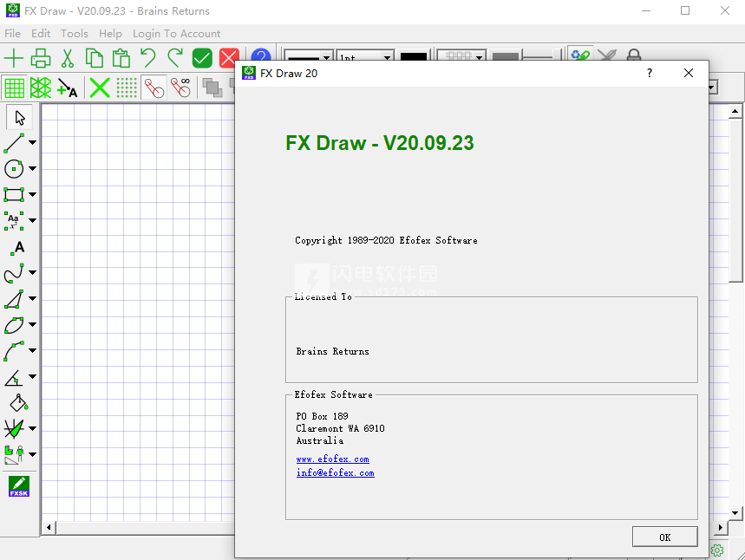Click the Redo arrow icon
This screenshot has width=745, height=560.
[175, 58]
